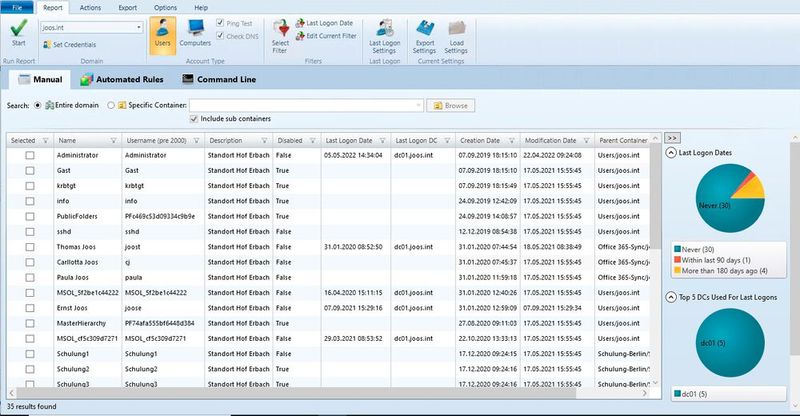Select the checkbox for the Administrator row
The image size is (800, 416).
click(30, 156)
